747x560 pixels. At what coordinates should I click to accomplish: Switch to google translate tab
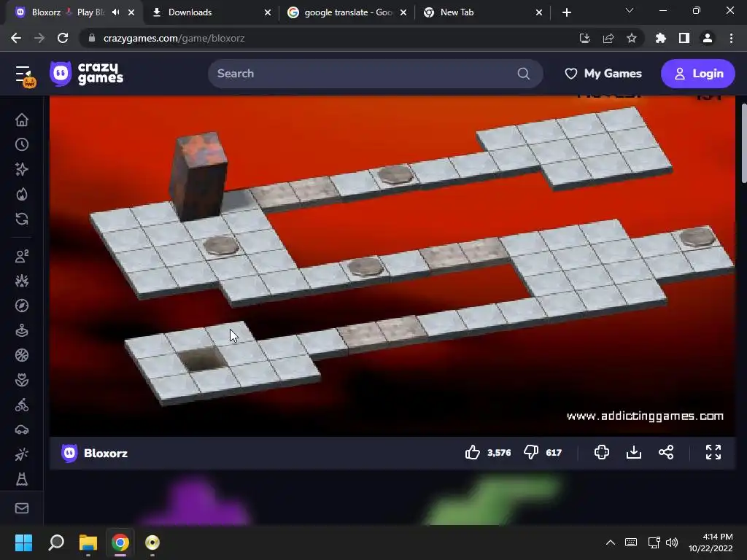tap(347, 12)
